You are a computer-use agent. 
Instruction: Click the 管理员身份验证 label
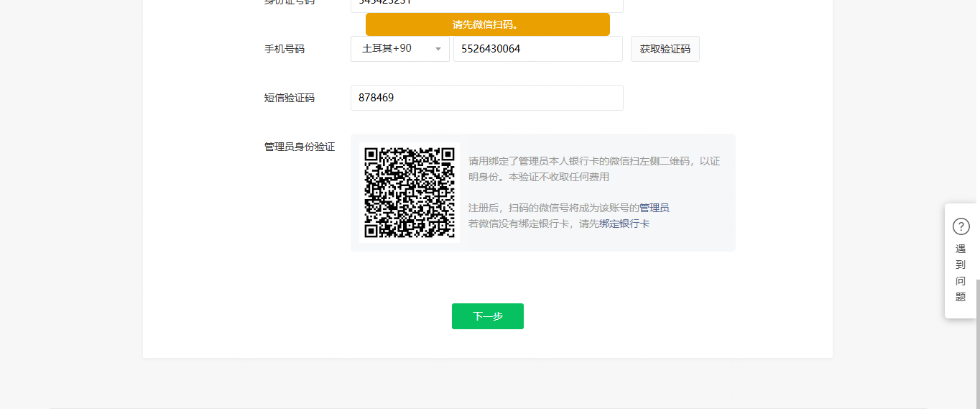(x=300, y=147)
